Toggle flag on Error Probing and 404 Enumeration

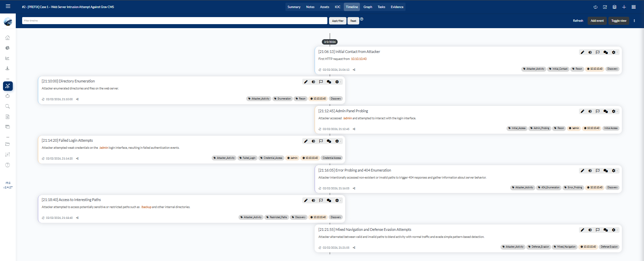tap(598, 171)
